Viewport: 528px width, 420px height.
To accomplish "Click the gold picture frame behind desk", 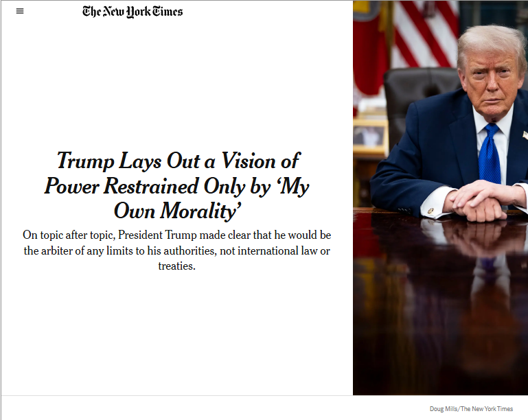I will [x=369, y=135].
